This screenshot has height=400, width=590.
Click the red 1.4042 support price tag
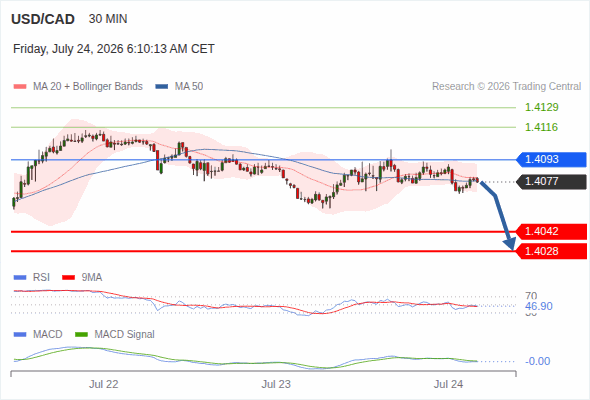(551, 231)
